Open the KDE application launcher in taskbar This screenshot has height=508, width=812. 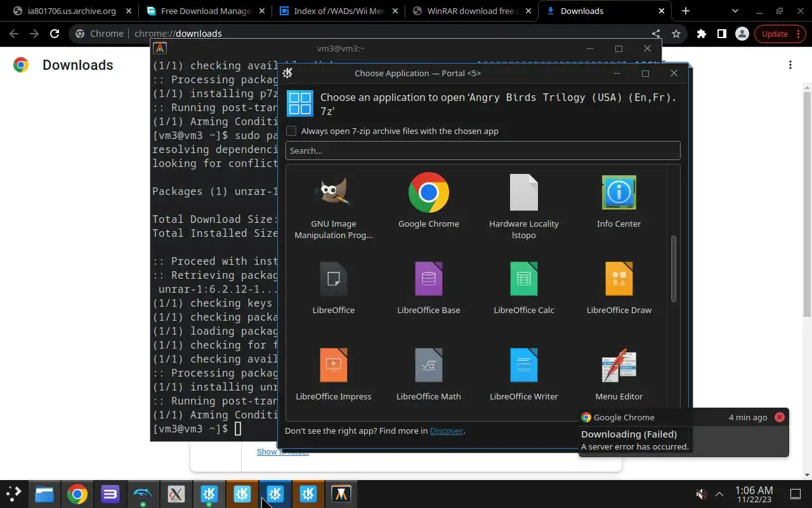(14, 493)
